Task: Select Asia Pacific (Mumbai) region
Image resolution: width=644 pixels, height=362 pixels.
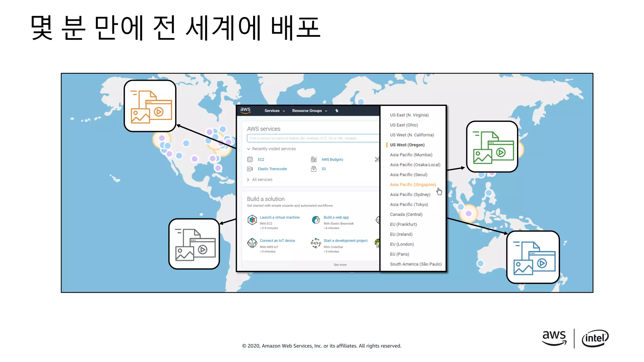Action: click(x=411, y=155)
